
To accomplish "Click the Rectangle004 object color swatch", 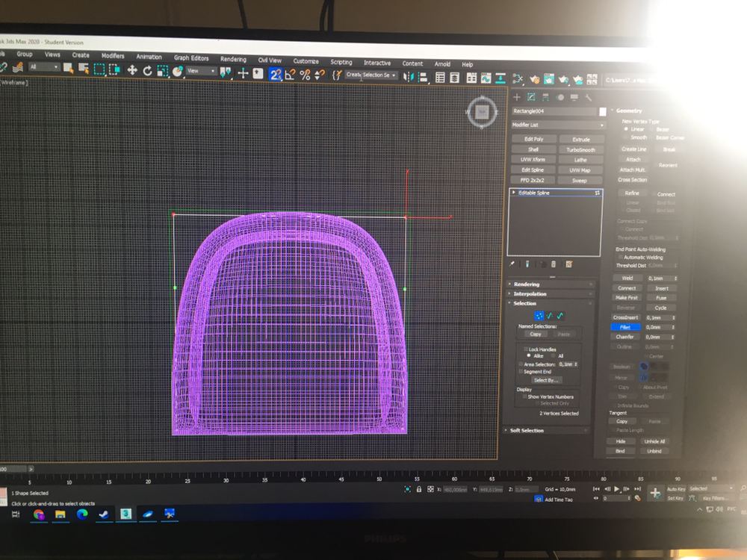I will tap(603, 111).
